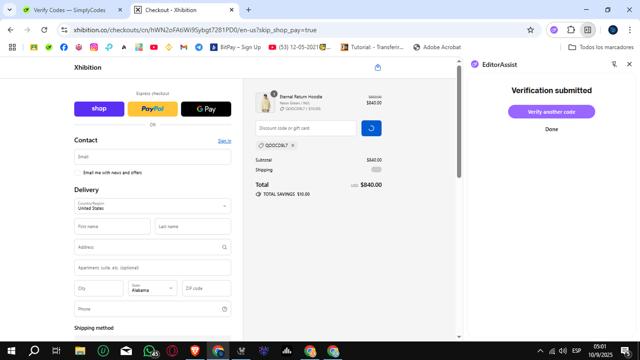The height and width of the screenshot is (360, 640).
Task: Open the YouTube bookmark icon
Action: pyautogui.click(x=154, y=47)
